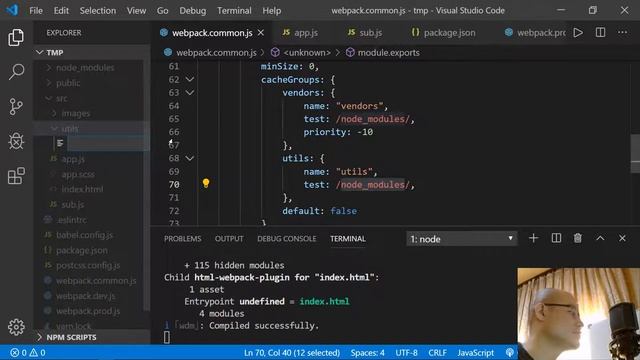The height and width of the screenshot is (360, 640).
Task: Click the errors and warnings status indicator
Action: (x=28, y=353)
